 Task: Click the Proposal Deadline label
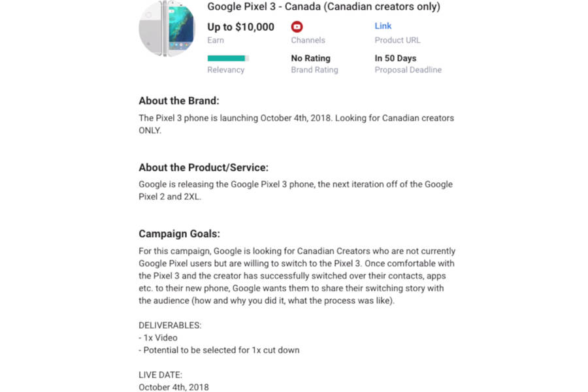click(408, 70)
